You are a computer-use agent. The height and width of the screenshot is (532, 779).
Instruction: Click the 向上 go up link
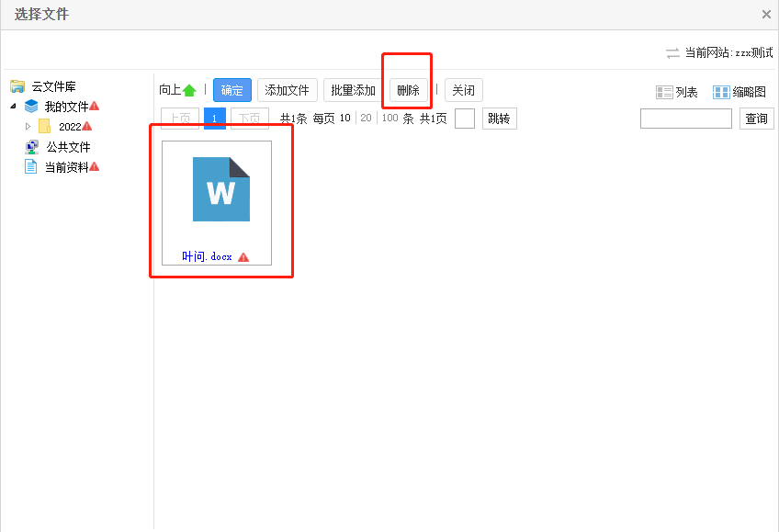coord(170,90)
